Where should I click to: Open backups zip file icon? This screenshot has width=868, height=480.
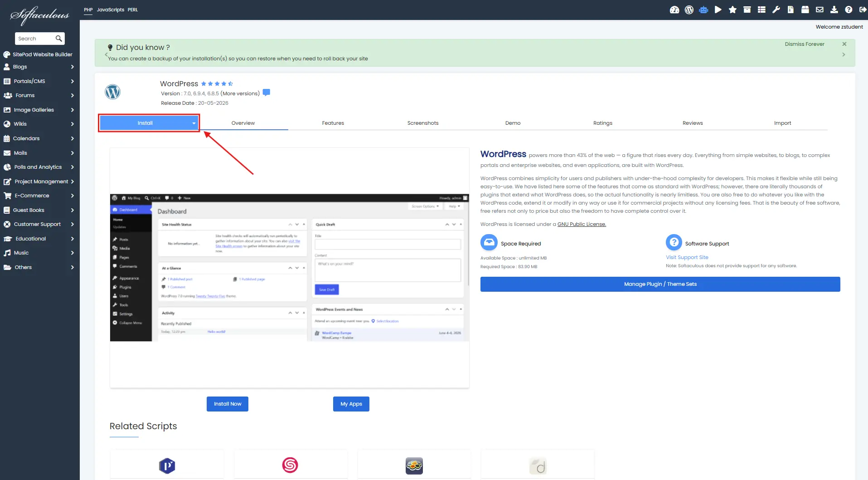[x=790, y=10]
